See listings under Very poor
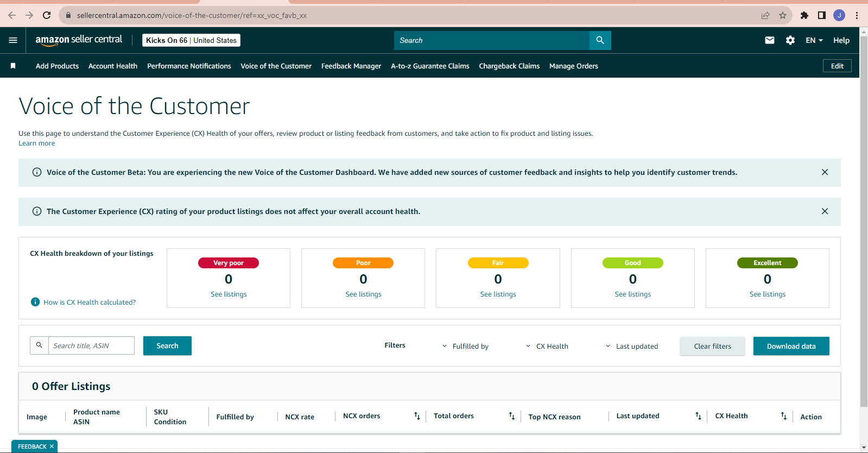The width and height of the screenshot is (868, 453). (x=229, y=294)
